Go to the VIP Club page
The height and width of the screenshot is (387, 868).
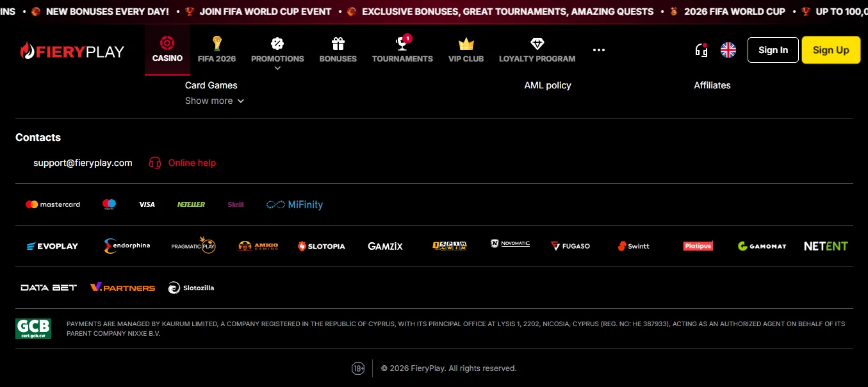tap(466, 50)
